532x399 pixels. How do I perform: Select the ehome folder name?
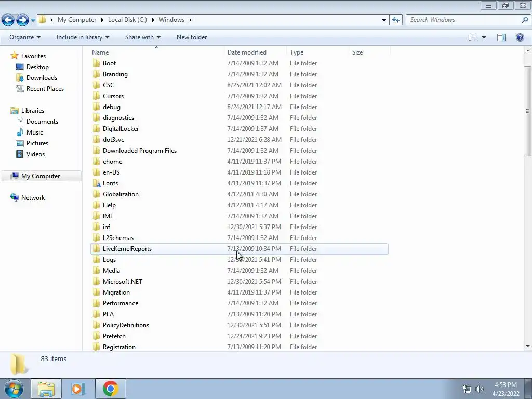tap(112, 162)
